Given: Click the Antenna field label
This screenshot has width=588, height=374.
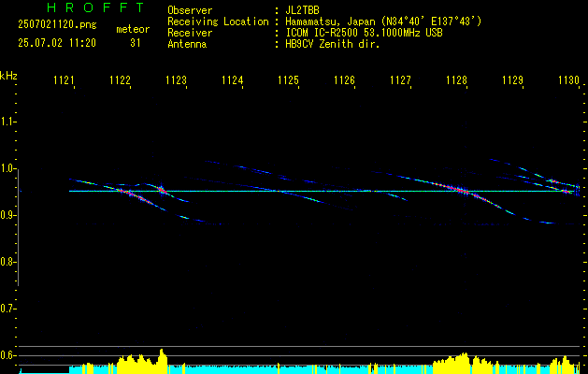Looking at the screenshot, I should coord(187,44).
